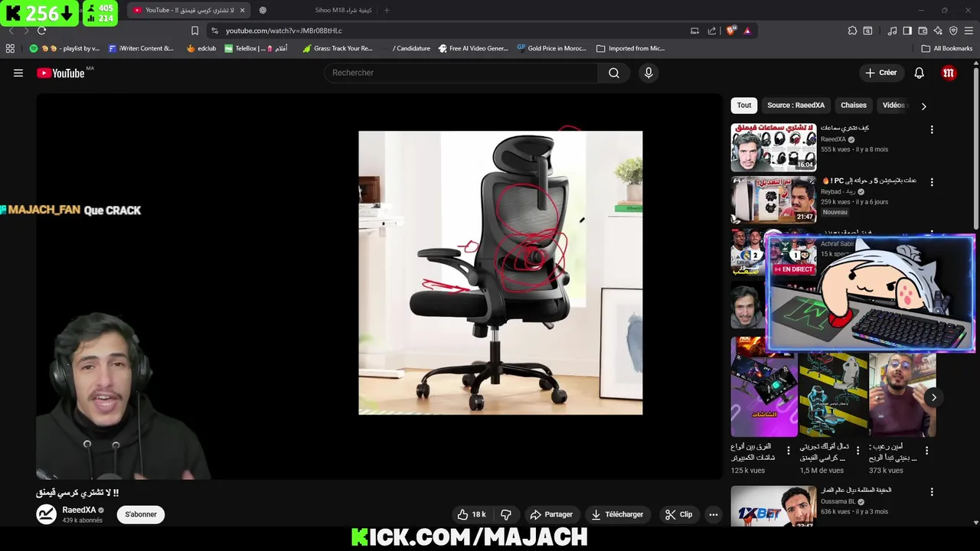
Task: Open options for the 125 k vues short
Action: [x=789, y=451]
